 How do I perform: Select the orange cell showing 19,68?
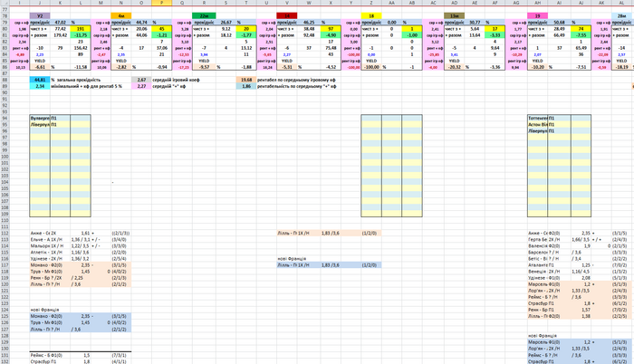[x=246, y=80]
